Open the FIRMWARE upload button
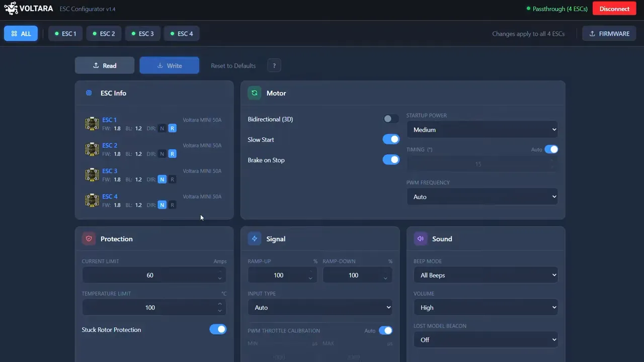The image size is (644, 362). [609, 34]
